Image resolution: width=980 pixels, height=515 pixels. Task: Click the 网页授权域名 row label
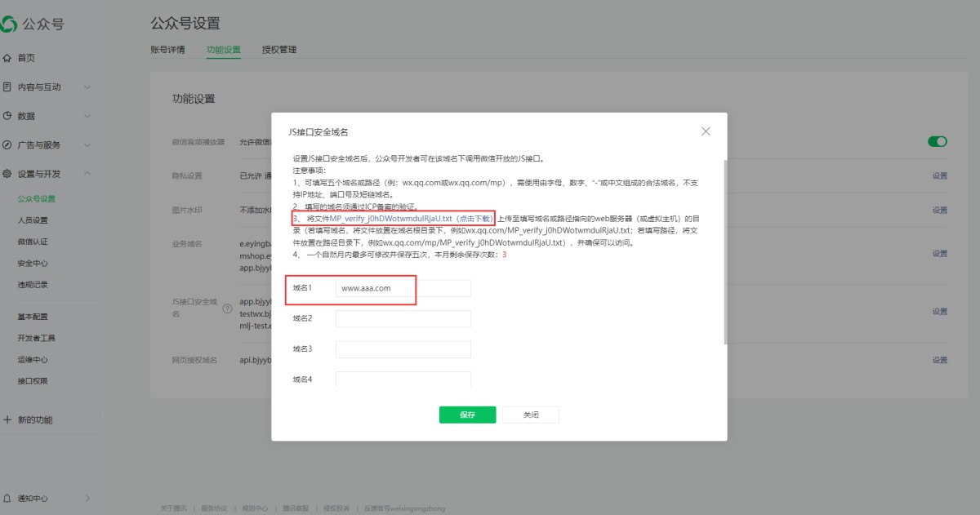194,360
